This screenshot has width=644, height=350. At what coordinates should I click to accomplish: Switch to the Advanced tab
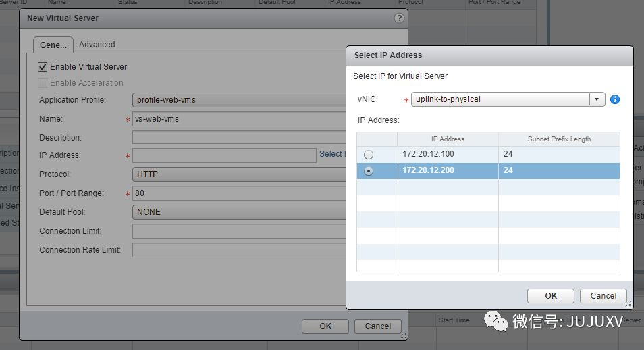pyautogui.click(x=97, y=45)
